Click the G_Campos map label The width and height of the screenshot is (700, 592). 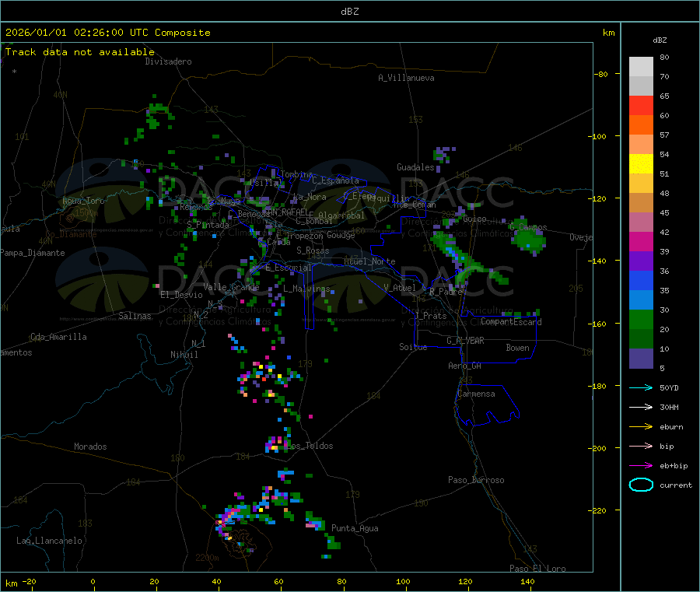pos(528,227)
